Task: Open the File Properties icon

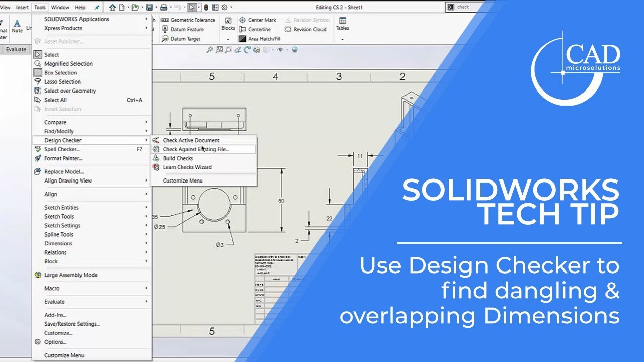Action: [x=215, y=7]
